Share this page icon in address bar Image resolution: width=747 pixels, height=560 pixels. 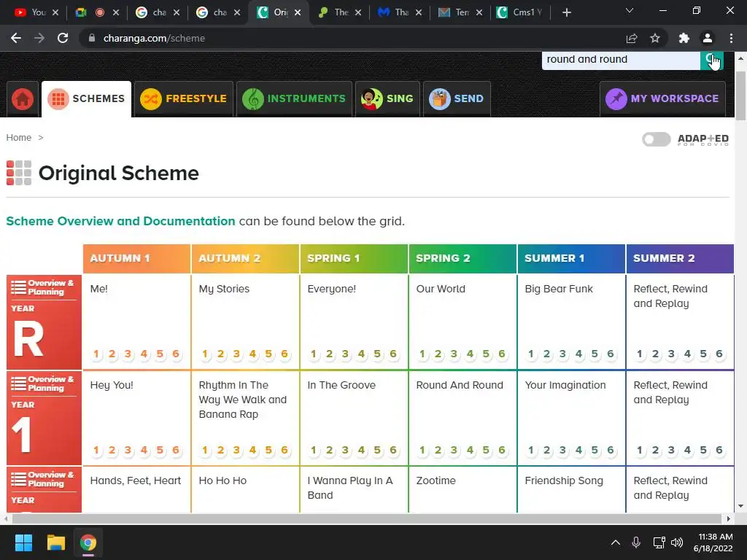point(632,38)
